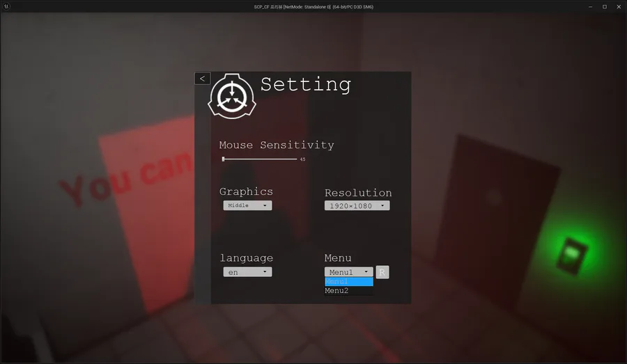Click the sensitivity value 45
Image resolution: width=627 pixels, height=364 pixels.
(302, 159)
